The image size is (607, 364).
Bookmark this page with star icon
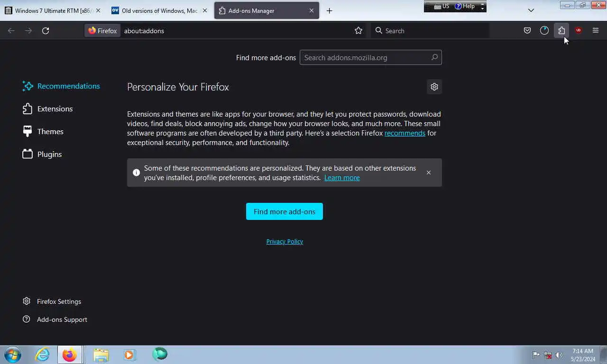click(x=359, y=30)
